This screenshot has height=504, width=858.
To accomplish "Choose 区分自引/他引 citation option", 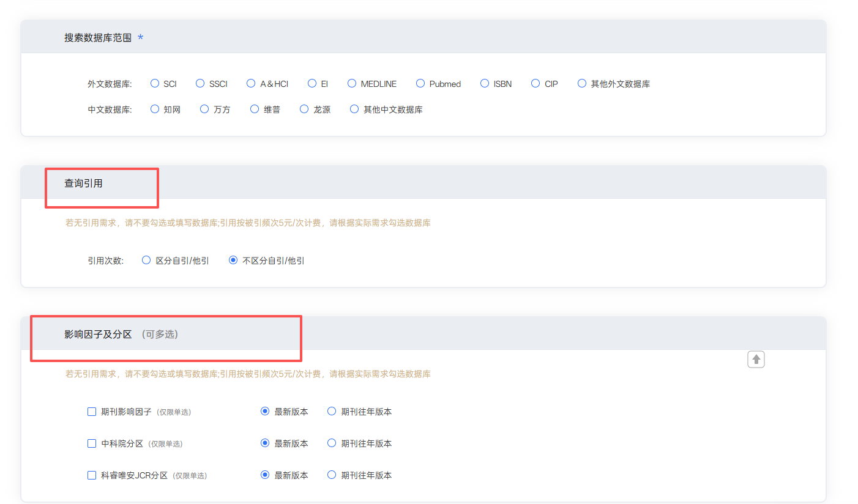I will tap(146, 259).
